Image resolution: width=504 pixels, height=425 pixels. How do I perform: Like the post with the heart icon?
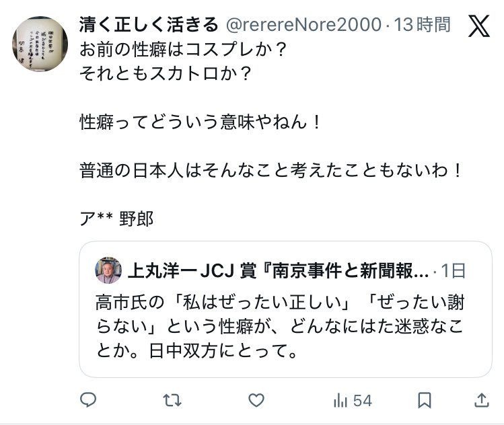click(x=256, y=401)
